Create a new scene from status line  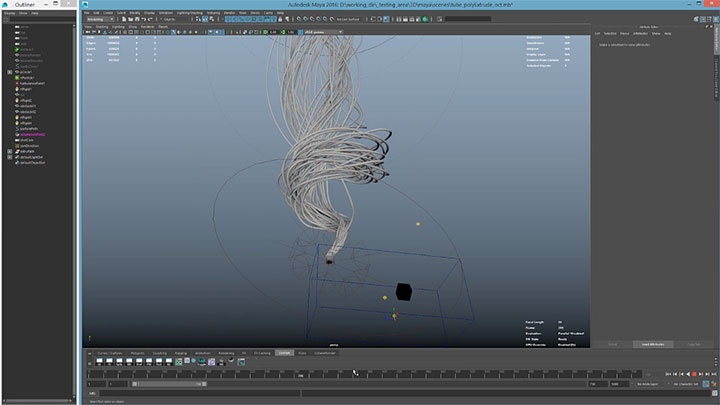point(124,19)
